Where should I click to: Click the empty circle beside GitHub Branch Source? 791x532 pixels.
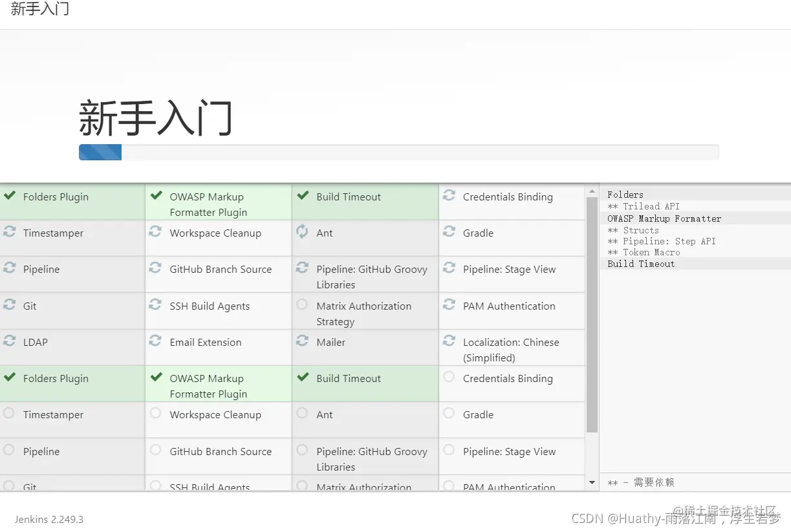155,449
